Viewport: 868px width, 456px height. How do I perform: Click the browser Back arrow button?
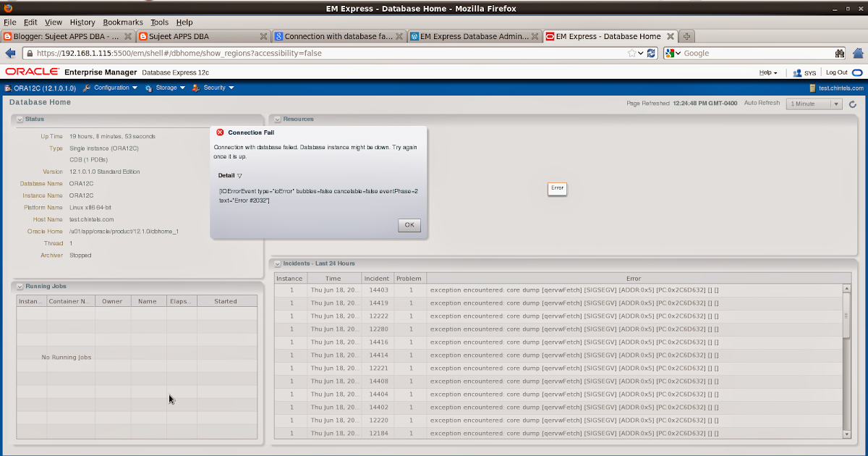pos(10,53)
